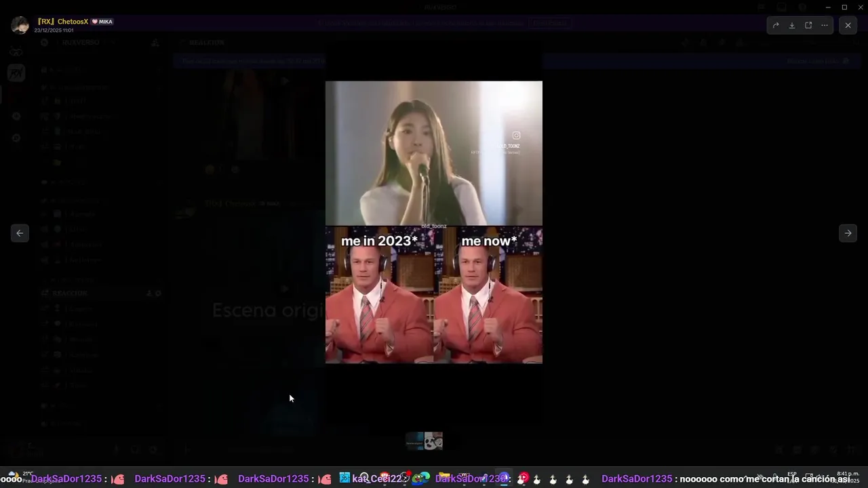Select the Escena original thumbnail

pos(414,441)
